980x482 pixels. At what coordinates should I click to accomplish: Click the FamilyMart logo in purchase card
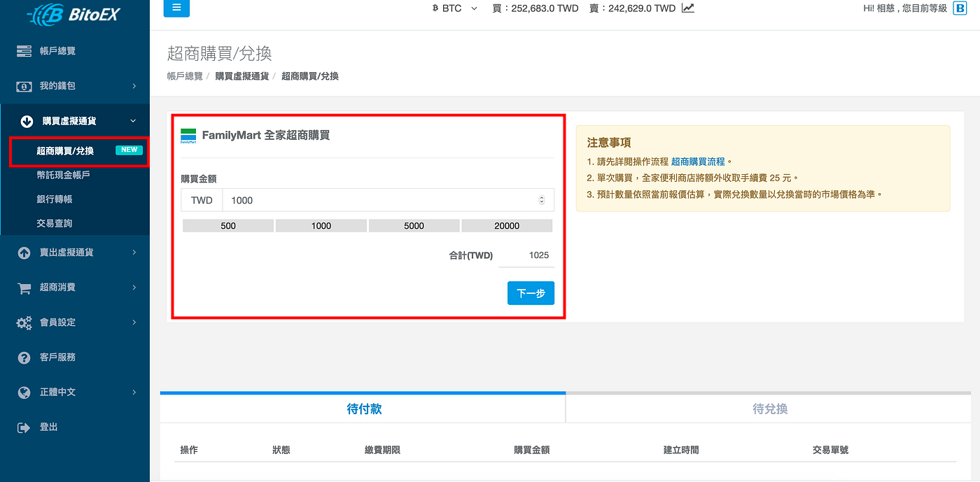(188, 136)
